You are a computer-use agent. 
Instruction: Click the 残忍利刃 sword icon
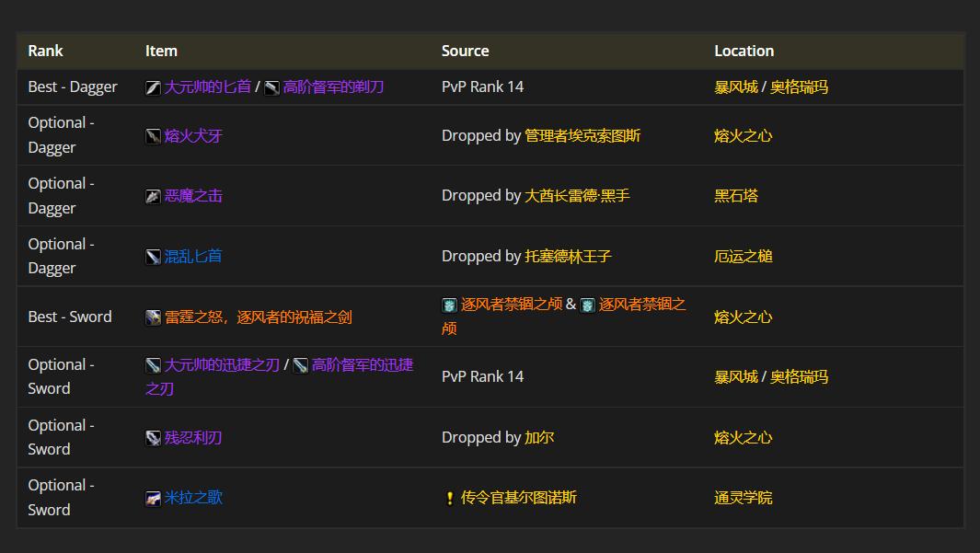[x=153, y=438]
